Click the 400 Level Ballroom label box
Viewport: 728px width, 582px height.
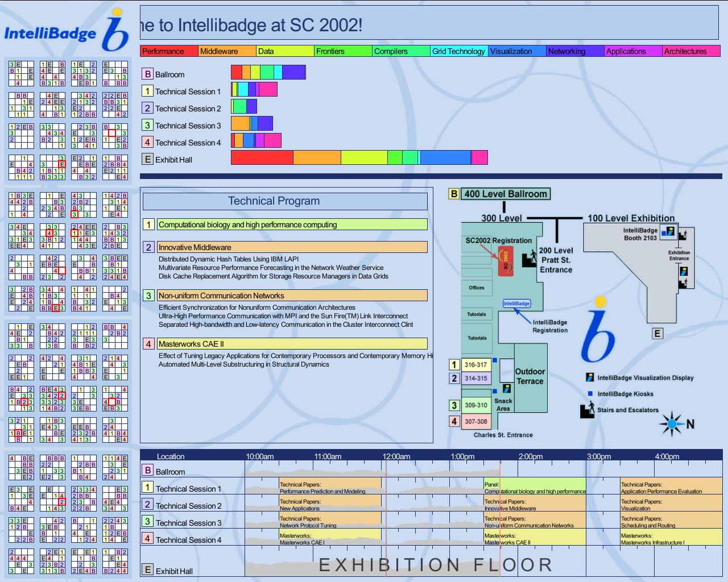[x=506, y=194]
